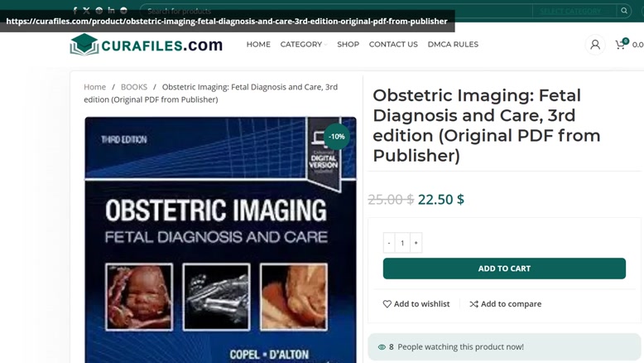Click the wishlist heart icon
The width and height of the screenshot is (644, 363).
coord(387,304)
